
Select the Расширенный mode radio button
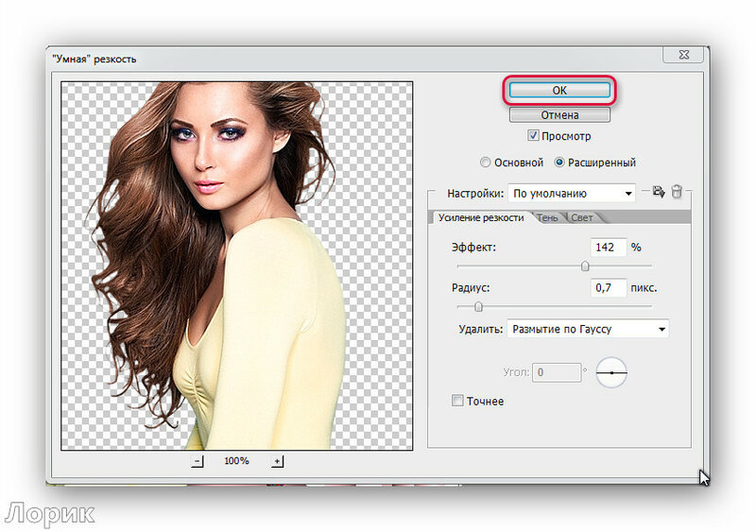558,163
